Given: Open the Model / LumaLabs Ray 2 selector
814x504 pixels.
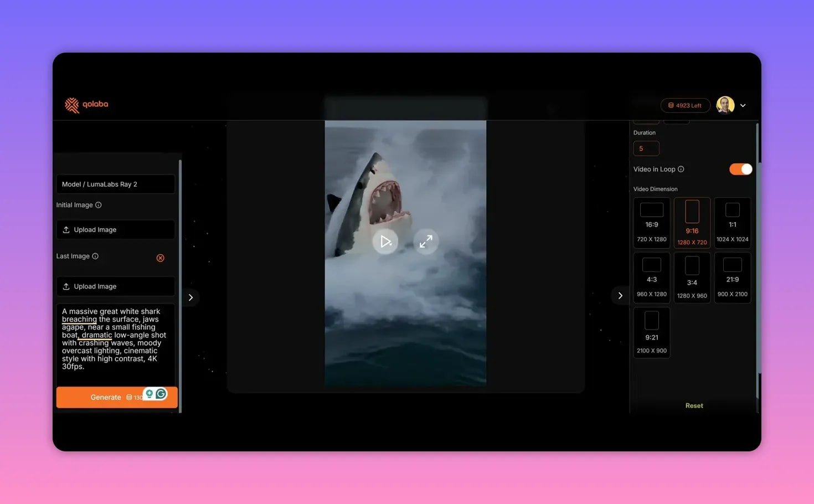Looking at the screenshot, I should point(115,184).
